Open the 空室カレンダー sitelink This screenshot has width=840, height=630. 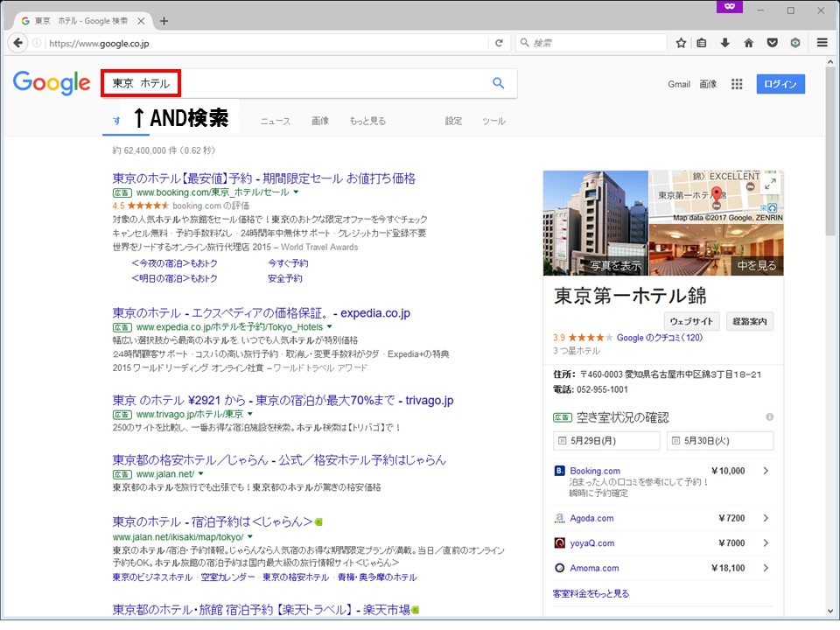[x=228, y=577]
